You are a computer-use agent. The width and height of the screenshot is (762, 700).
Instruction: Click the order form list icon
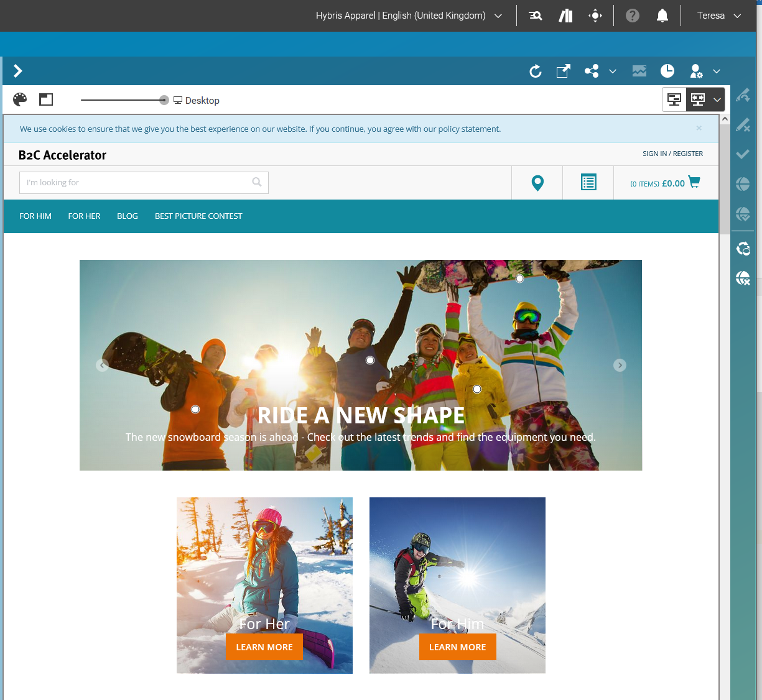pyautogui.click(x=588, y=182)
